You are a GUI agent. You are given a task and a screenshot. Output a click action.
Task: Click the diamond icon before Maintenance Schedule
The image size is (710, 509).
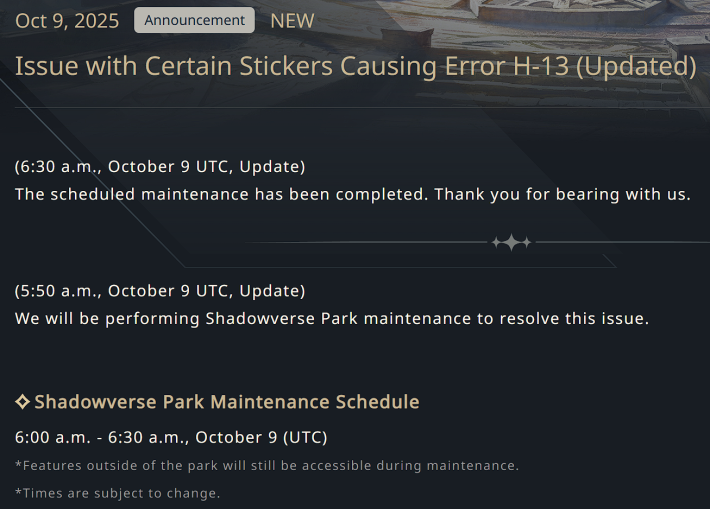(x=23, y=402)
